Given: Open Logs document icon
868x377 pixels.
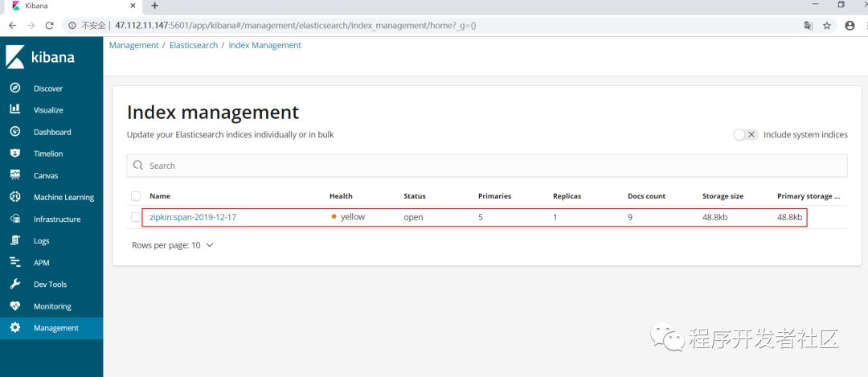Looking at the screenshot, I should [15, 240].
